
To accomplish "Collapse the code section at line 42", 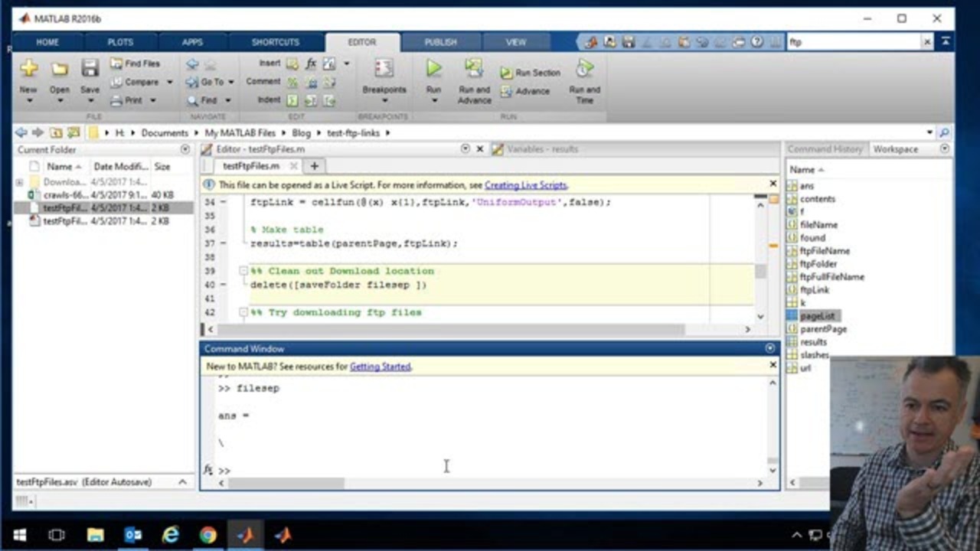I will [243, 312].
